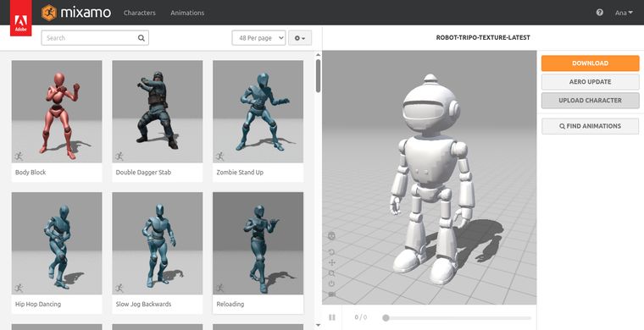The height and width of the screenshot is (330, 644).
Task: Click the Adobe logo
Action: coord(20,19)
